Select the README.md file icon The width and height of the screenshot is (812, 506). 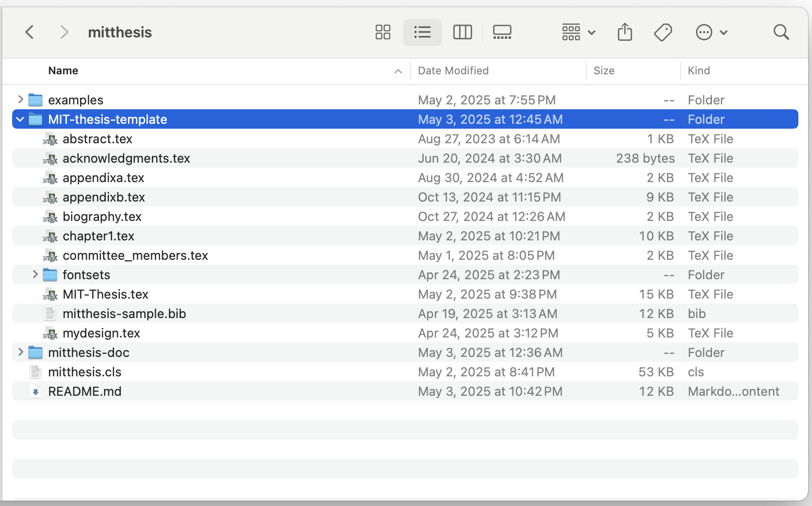[35, 391]
